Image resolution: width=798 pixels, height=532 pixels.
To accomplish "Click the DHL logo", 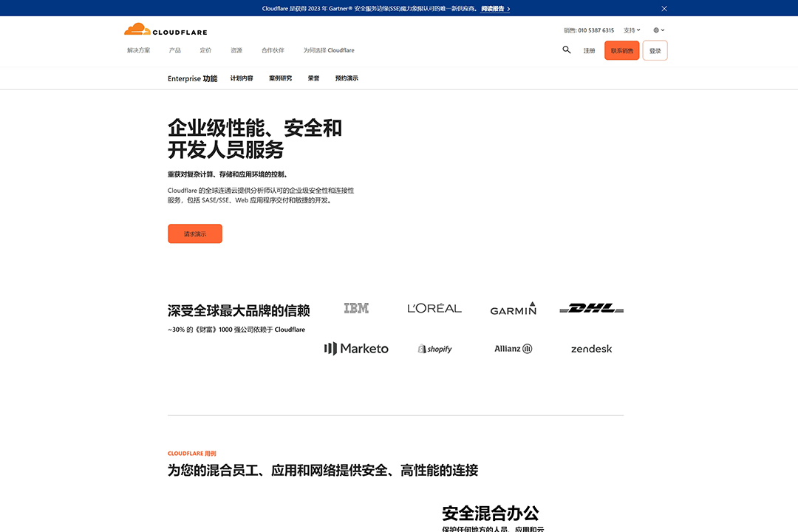I will [591, 309].
